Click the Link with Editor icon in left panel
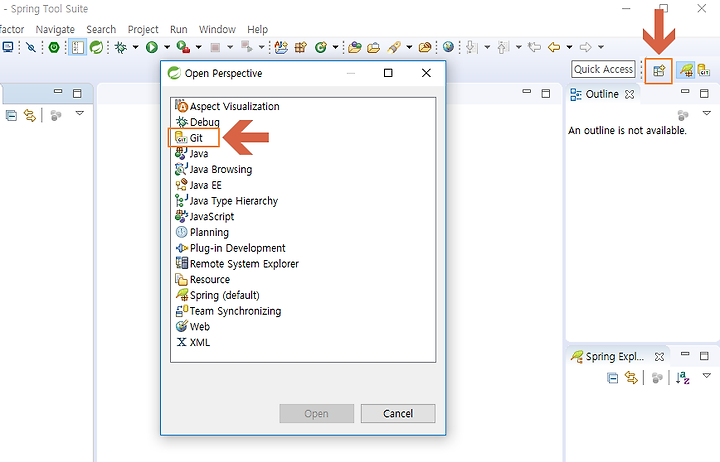 pyautogui.click(x=30, y=115)
